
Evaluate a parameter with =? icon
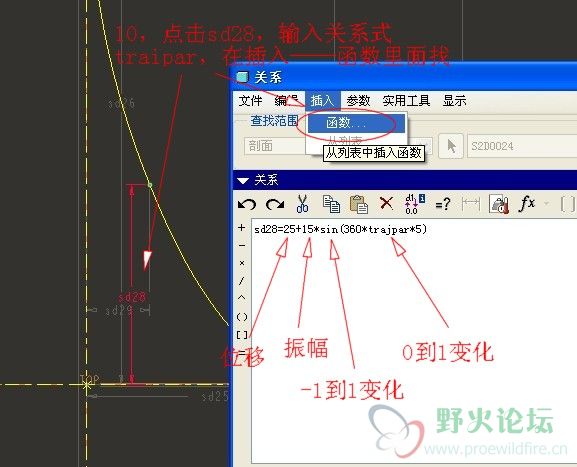click(443, 204)
